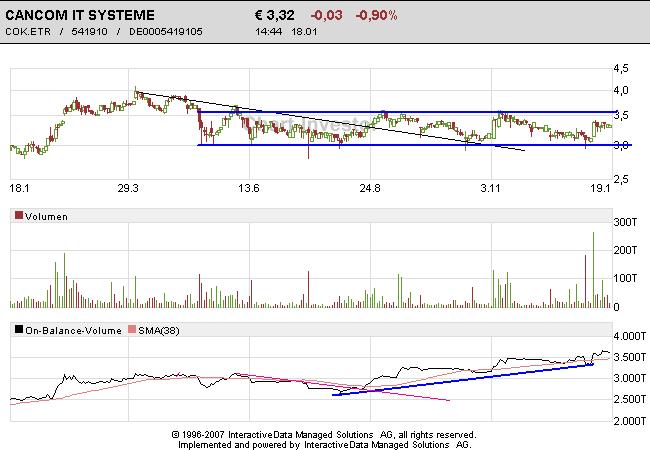650x450 pixels.
Task: Click the 18.1 date axis label
Action: (x=19, y=189)
